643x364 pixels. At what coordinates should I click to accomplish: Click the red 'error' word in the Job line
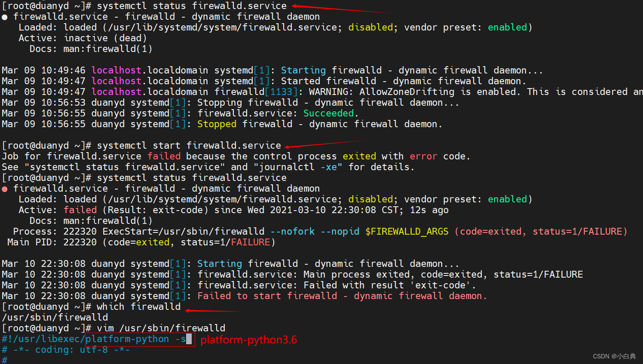[423, 156]
